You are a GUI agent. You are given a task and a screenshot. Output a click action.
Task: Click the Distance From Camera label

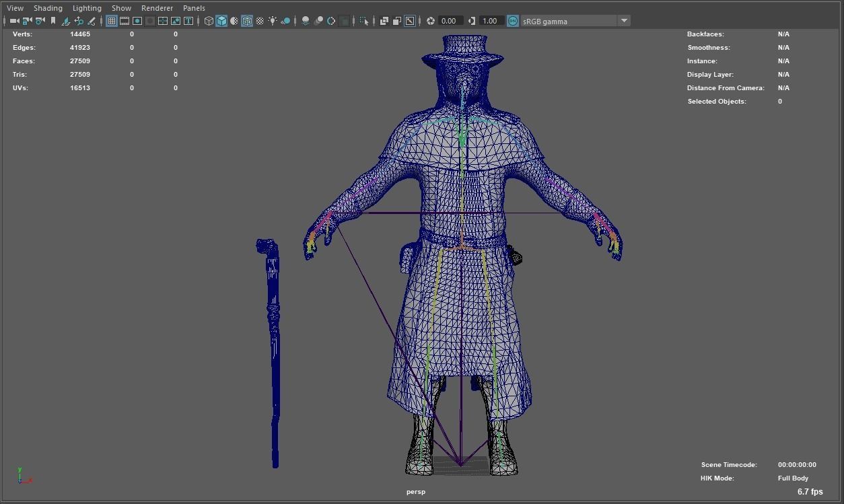coord(726,87)
